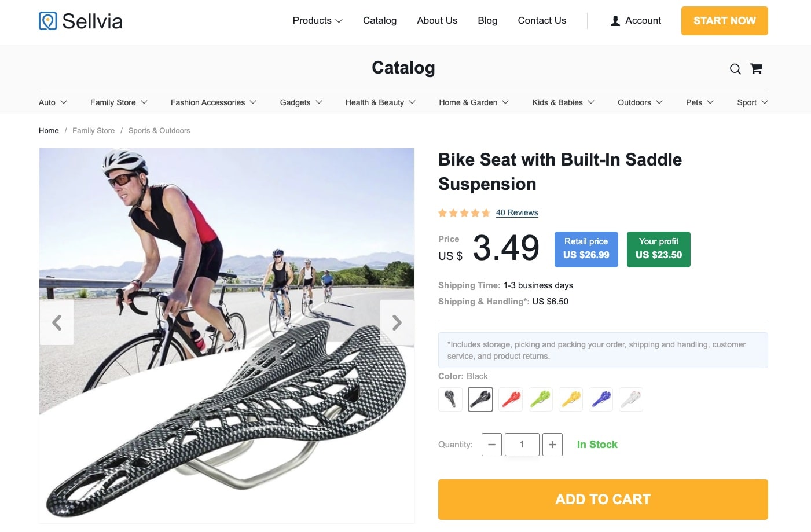Screen dimensions: 811x532
Task: Select the yellow saddle swatch
Action: pyautogui.click(x=570, y=399)
